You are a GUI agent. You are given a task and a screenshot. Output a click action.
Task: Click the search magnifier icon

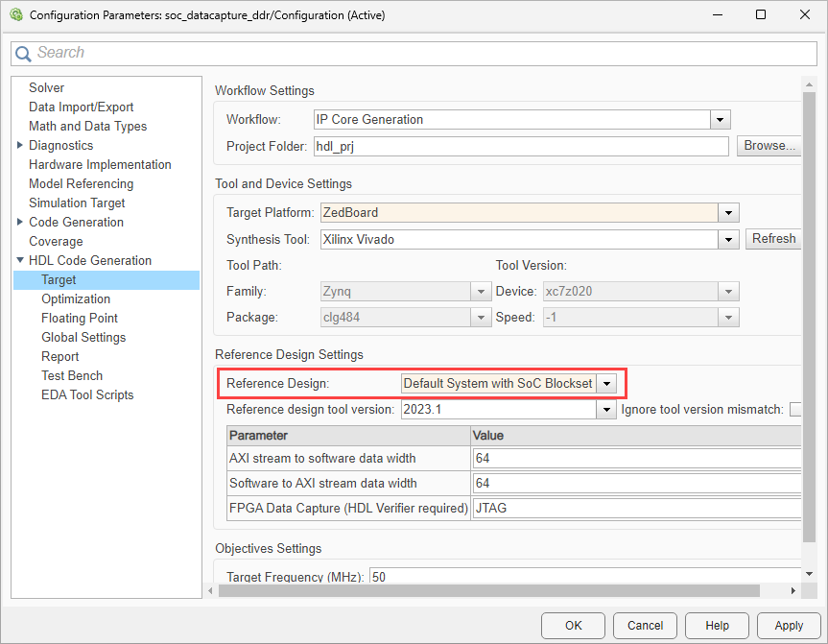pyautogui.click(x=23, y=53)
